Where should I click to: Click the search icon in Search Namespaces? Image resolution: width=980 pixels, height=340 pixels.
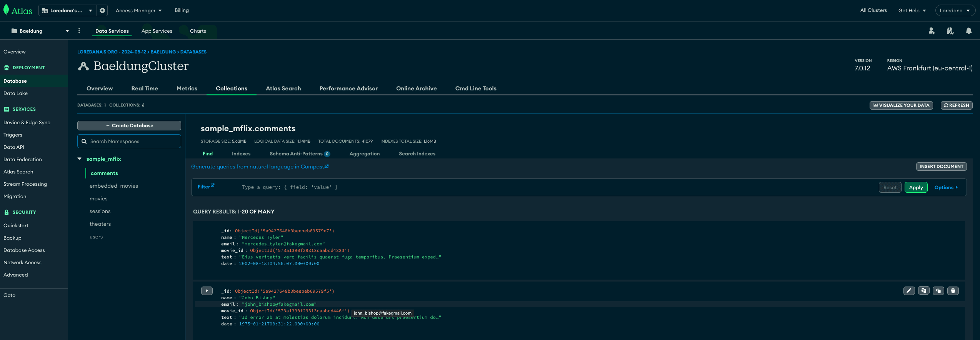click(84, 141)
